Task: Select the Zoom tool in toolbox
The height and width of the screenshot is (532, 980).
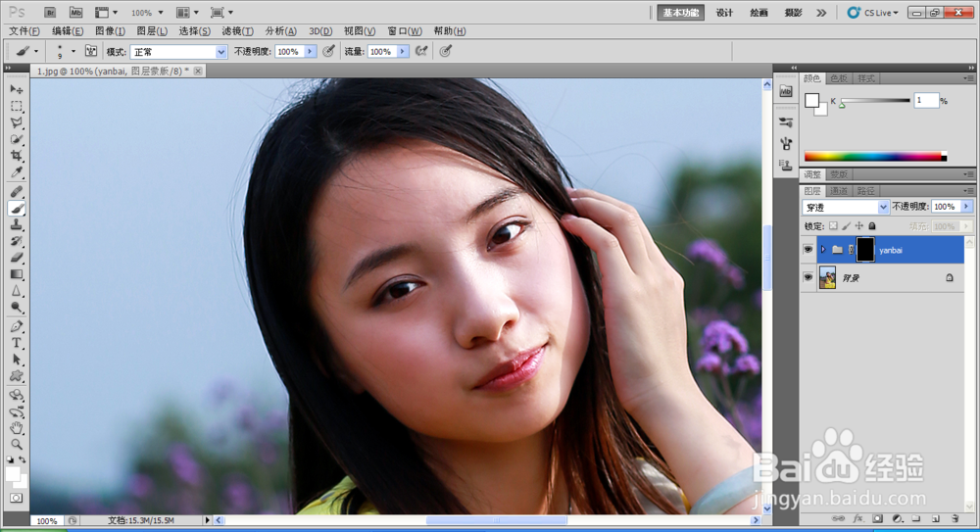Action: click(x=17, y=445)
